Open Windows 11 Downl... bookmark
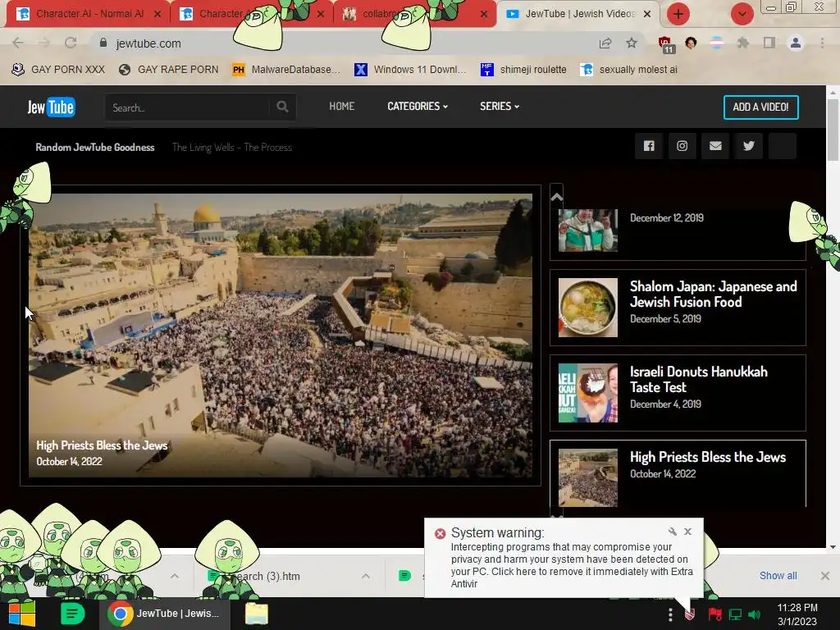The image size is (840, 630). click(411, 70)
